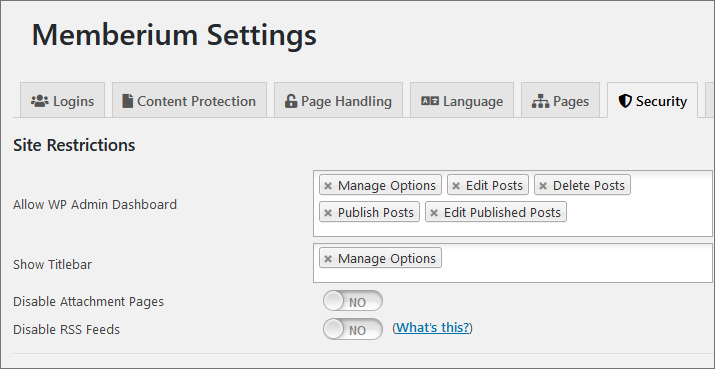Screen dimensions: 715x369
Task: Toggle Disable RSS Feeds switch
Action: click(352, 329)
